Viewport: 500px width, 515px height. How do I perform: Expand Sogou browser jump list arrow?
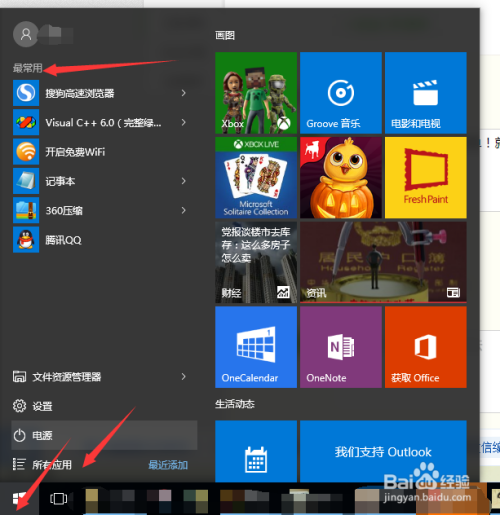tap(183, 93)
